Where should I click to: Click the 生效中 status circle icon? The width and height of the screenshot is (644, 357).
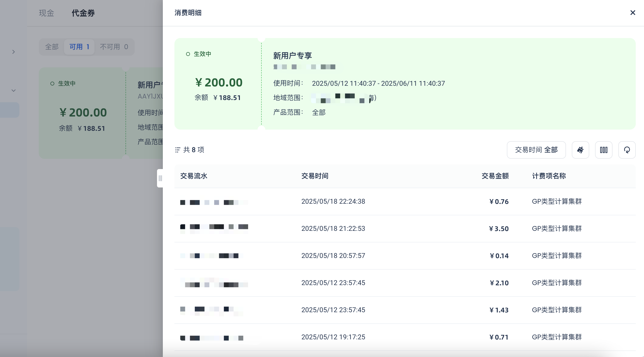point(188,54)
